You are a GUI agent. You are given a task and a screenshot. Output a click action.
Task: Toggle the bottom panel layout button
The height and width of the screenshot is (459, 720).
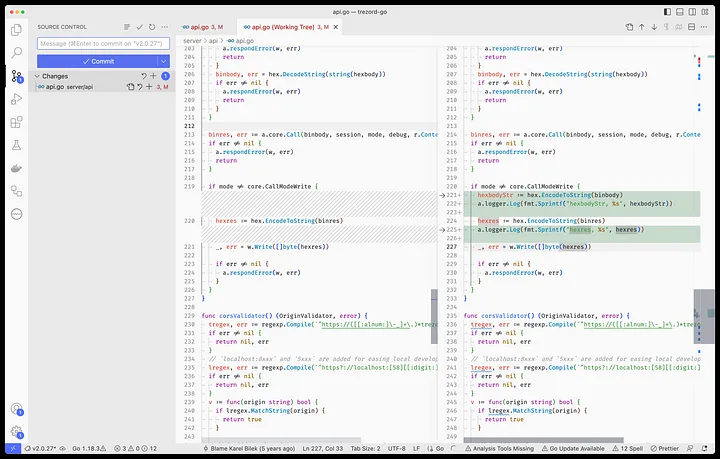[x=680, y=12]
